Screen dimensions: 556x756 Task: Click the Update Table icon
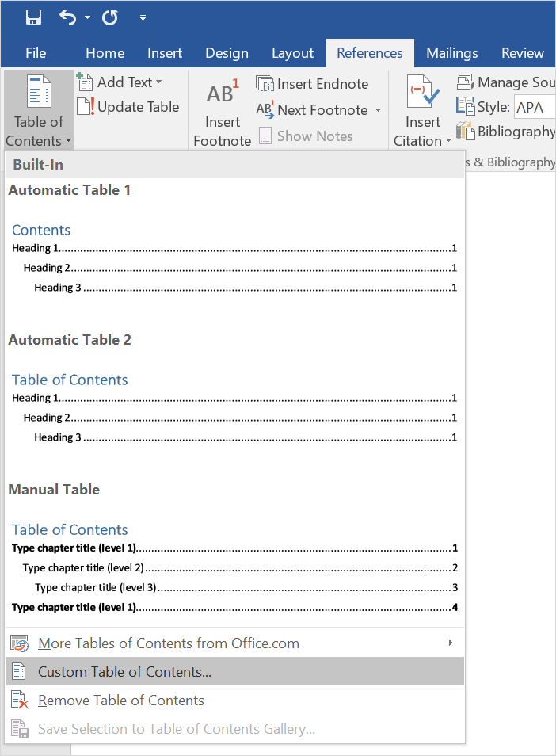[86, 107]
